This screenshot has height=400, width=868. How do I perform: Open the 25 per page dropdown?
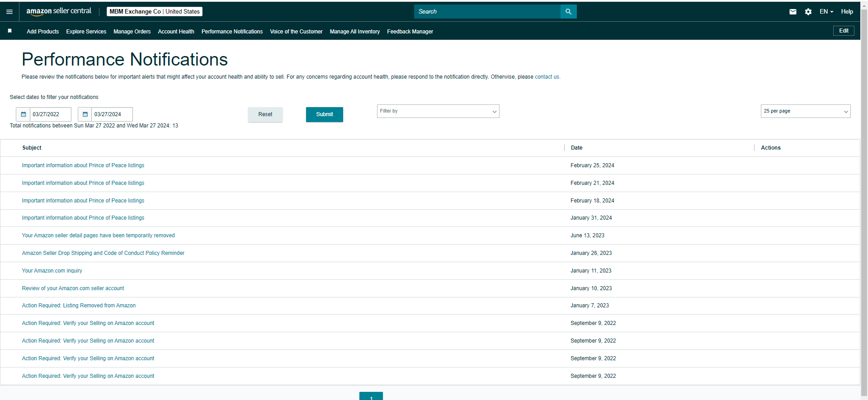click(806, 111)
